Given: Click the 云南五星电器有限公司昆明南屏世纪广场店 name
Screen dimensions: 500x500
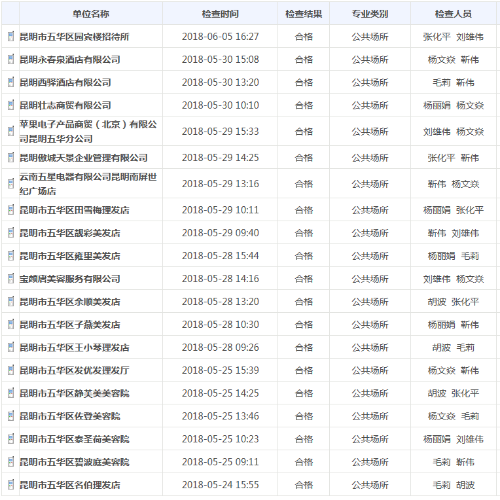Looking at the screenshot, I should click(x=88, y=184).
